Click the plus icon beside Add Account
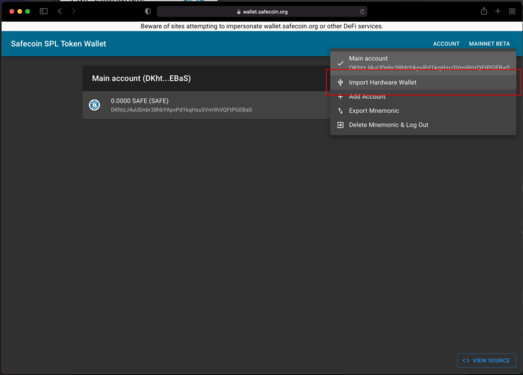 click(x=340, y=97)
